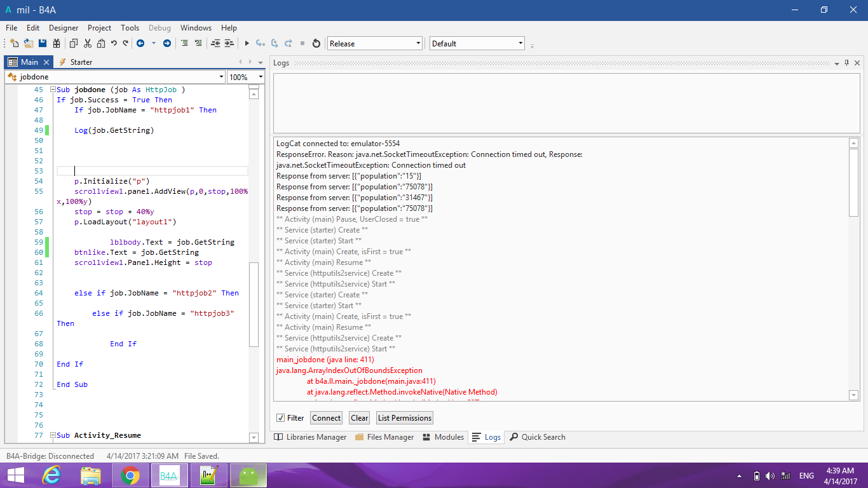Collapse the Sub jobdone code block

(53, 90)
